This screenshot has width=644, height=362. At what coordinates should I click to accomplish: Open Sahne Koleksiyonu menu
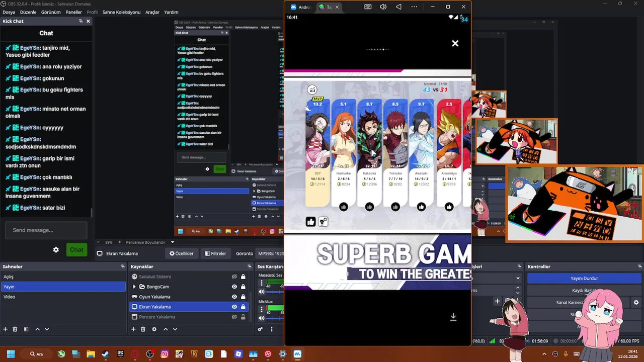[x=121, y=12]
